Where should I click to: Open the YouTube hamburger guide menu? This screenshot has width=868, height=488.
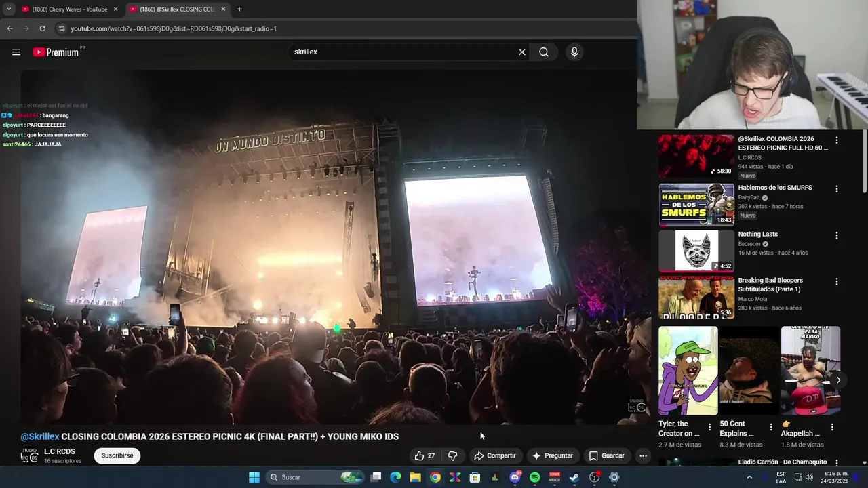pyautogui.click(x=16, y=52)
